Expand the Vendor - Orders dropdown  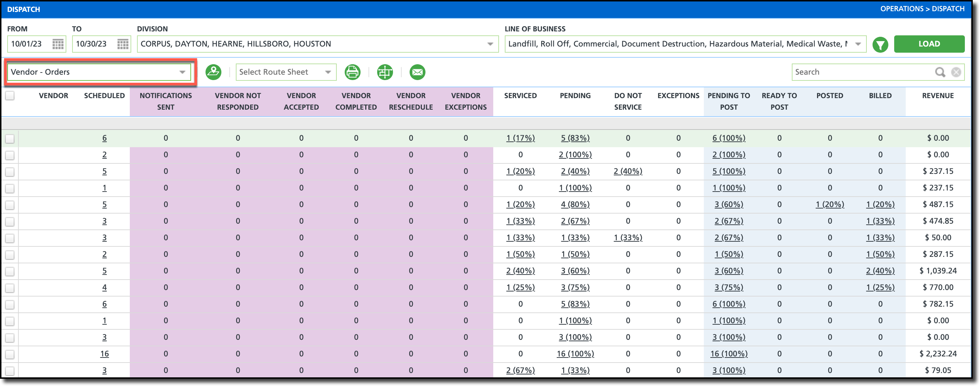(182, 72)
